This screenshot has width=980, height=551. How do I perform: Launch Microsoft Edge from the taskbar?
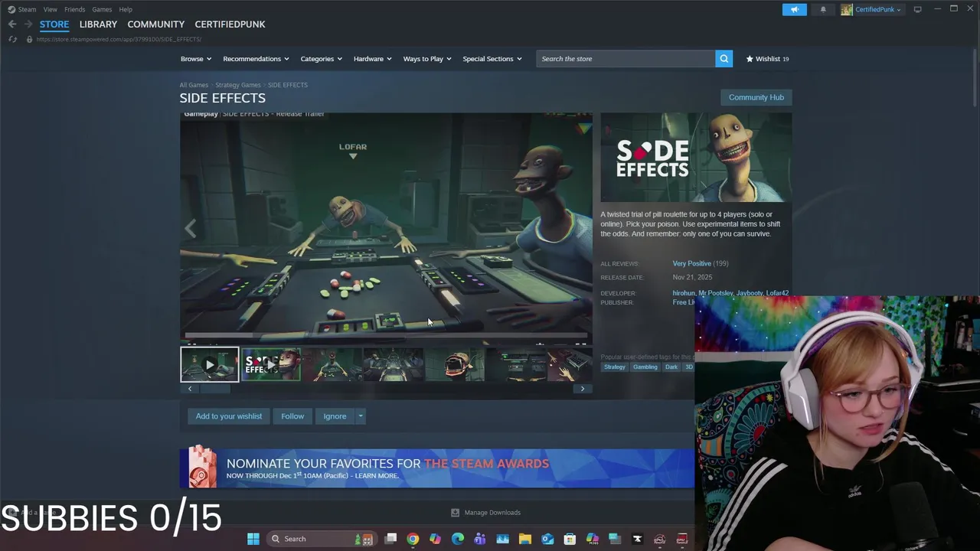point(458,539)
